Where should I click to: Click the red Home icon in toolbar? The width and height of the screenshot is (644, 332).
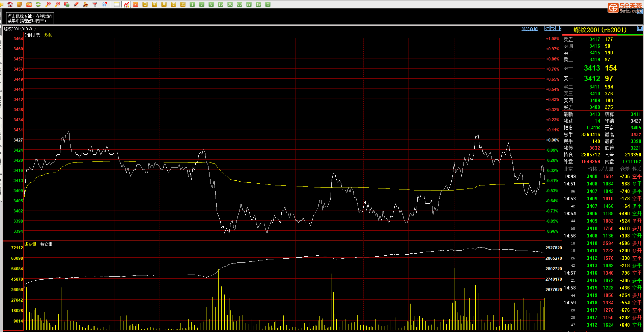tap(10, 4)
